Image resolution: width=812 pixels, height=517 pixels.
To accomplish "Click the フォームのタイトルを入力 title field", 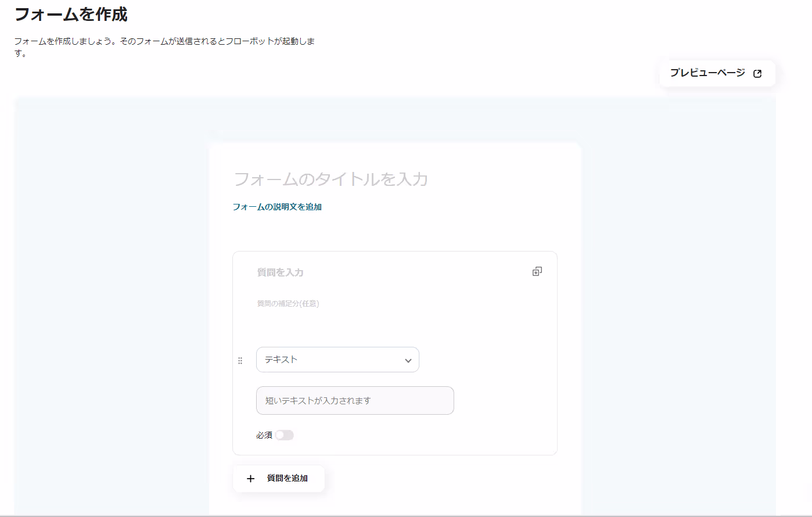I will coord(330,179).
